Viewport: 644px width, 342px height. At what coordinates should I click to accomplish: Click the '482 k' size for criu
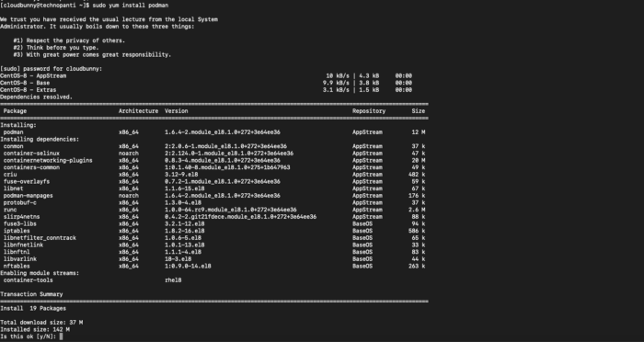417,174
